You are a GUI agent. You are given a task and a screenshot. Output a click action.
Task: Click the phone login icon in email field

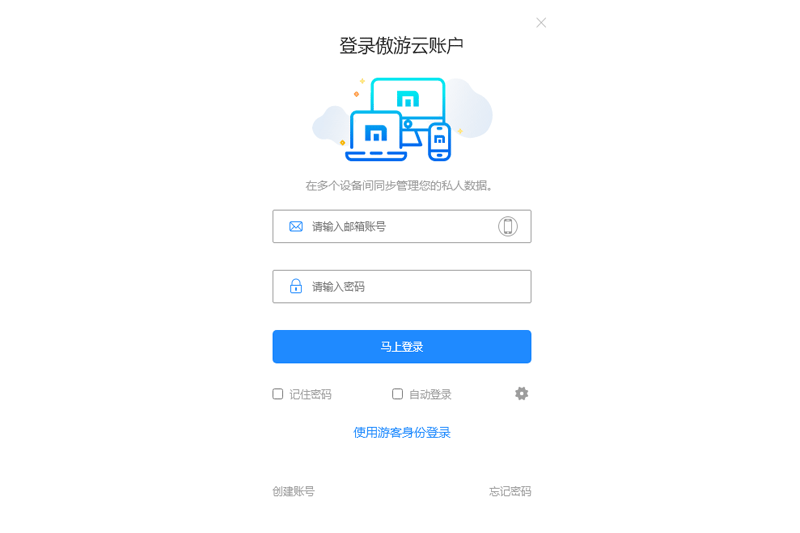click(x=508, y=226)
